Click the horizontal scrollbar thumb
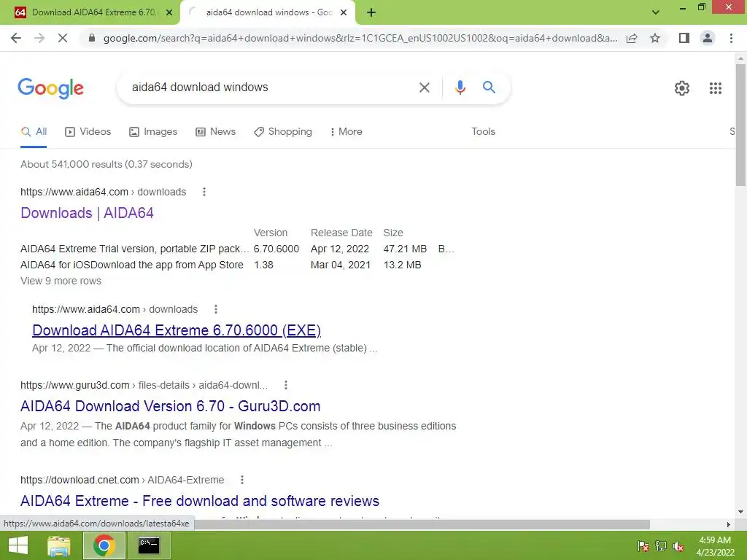This screenshot has width=747, height=560. point(422,524)
